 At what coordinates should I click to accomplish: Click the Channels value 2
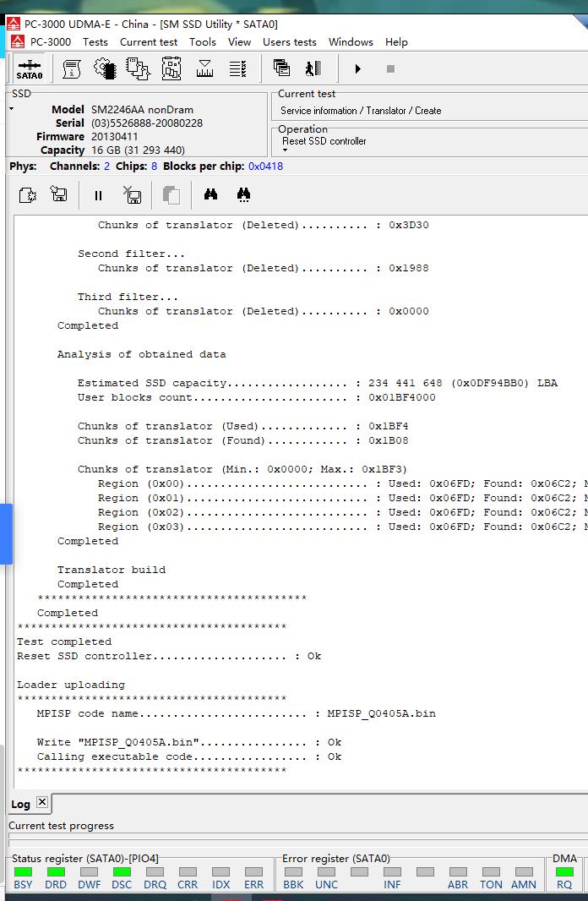point(106,166)
